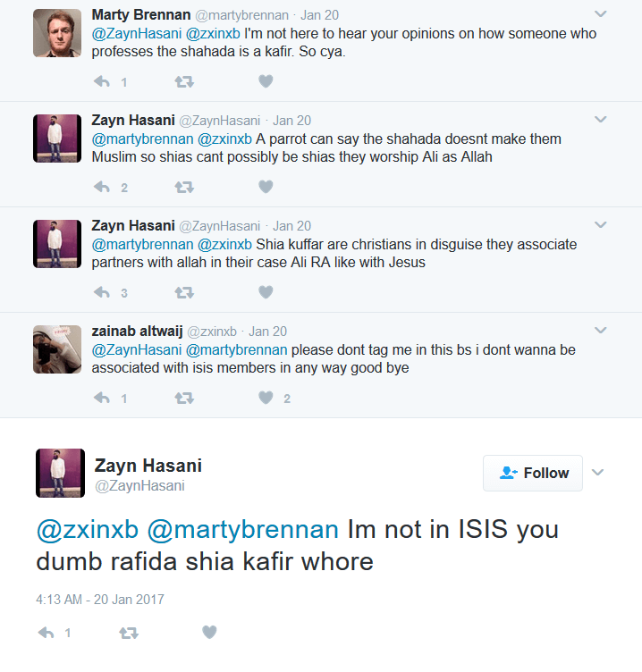The height and width of the screenshot is (672, 642).
Task: Follow Zayn Hasani
Action: pyautogui.click(x=533, y=473)
